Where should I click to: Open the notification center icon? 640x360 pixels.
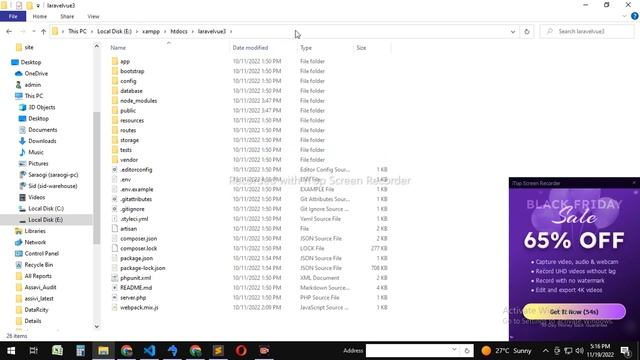click(625, 351)
